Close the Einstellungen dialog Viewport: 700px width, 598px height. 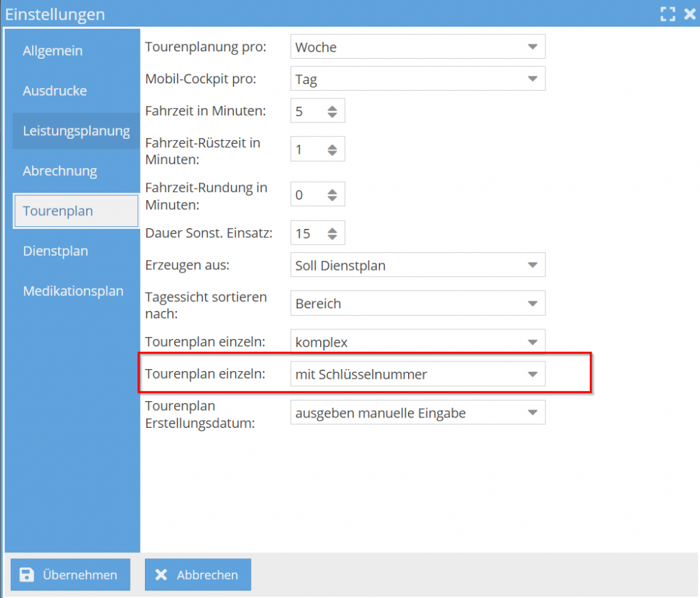690,14
